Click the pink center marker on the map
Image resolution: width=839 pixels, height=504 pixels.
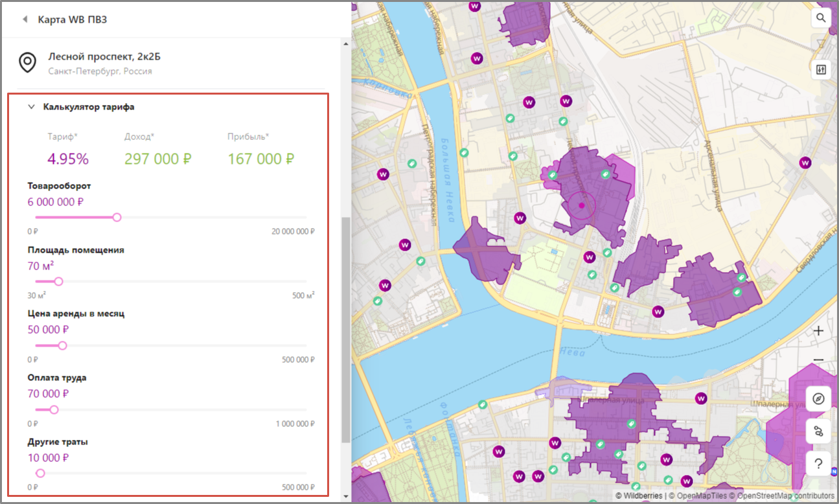[x=582, y=205]
